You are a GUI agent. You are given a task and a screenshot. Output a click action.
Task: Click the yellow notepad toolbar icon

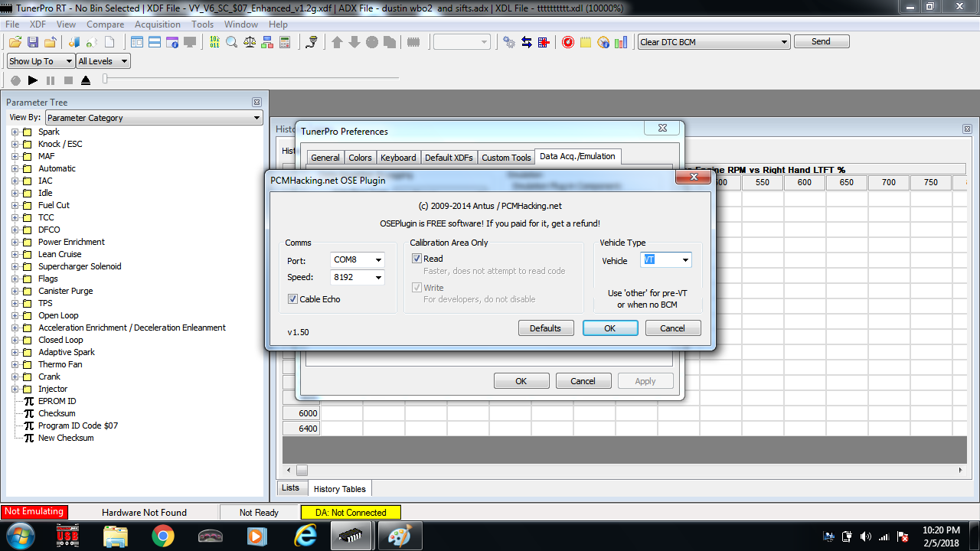[586, 42]
